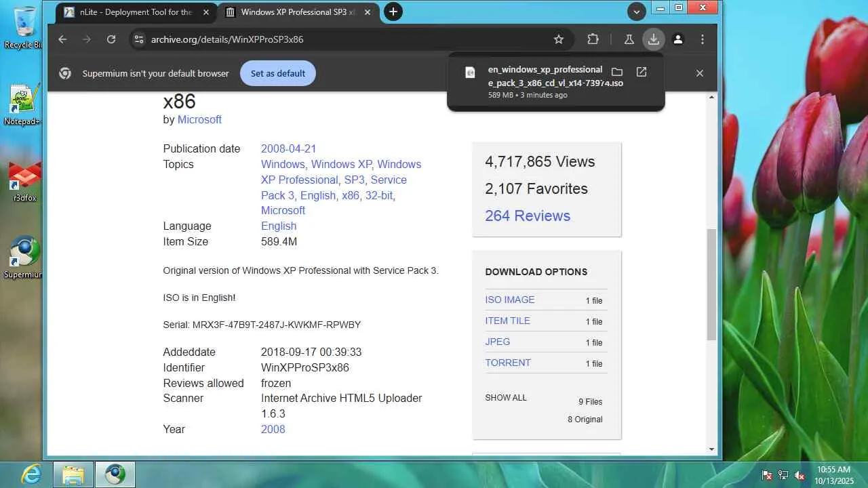Click the page vertical scrollbar thumb

[x=711, y=285]
